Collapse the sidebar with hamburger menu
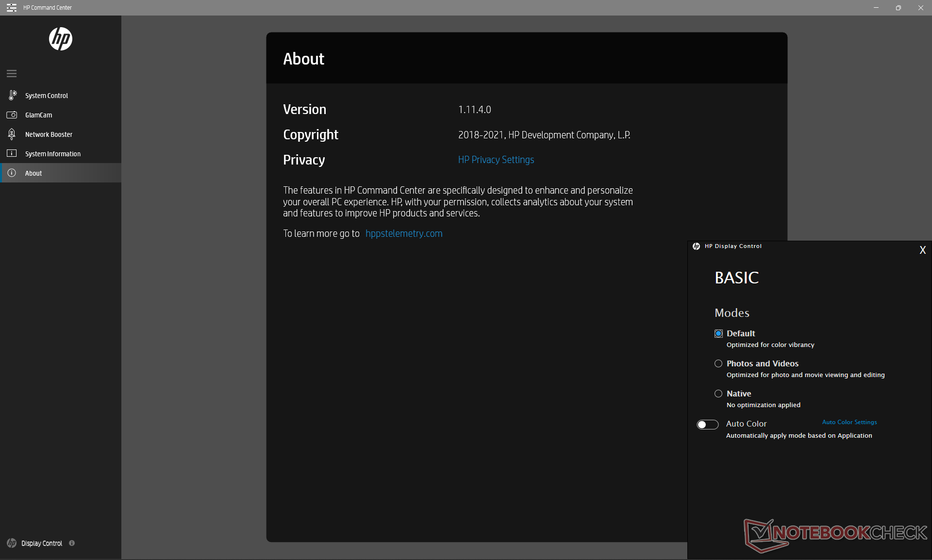The image size is (932, 560). pos(12,74)
